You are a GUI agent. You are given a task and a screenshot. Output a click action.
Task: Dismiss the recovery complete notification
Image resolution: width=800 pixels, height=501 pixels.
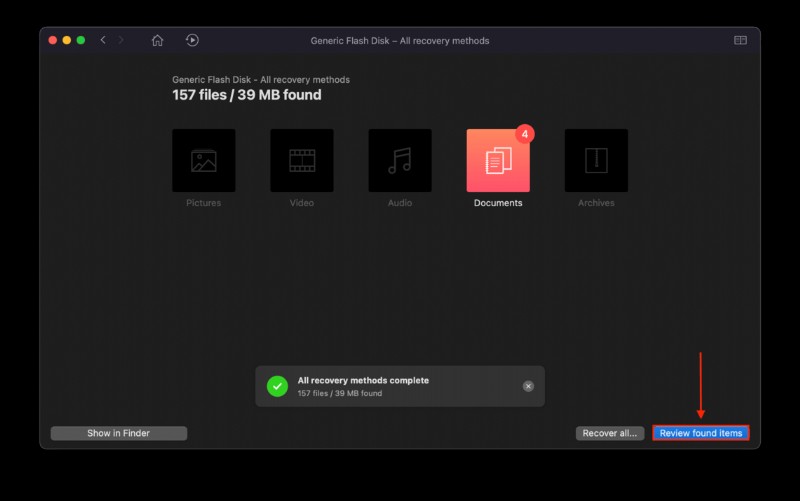click(528, 386)
